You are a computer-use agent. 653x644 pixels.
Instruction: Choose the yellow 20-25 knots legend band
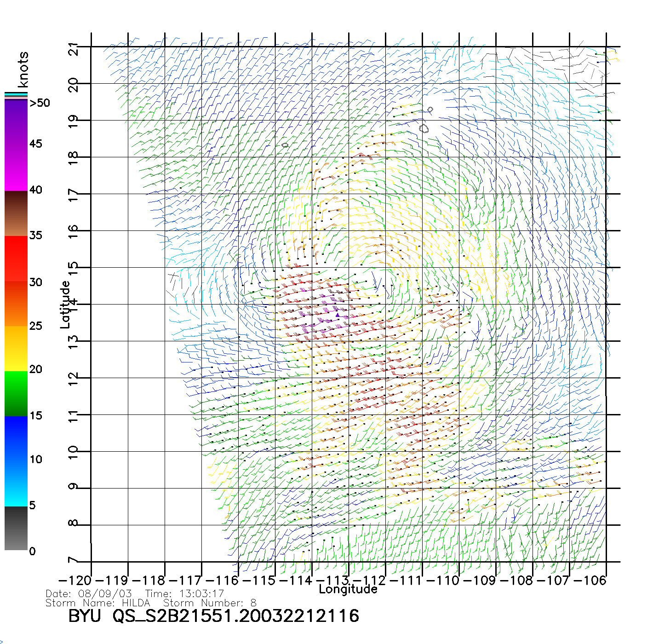16,348
